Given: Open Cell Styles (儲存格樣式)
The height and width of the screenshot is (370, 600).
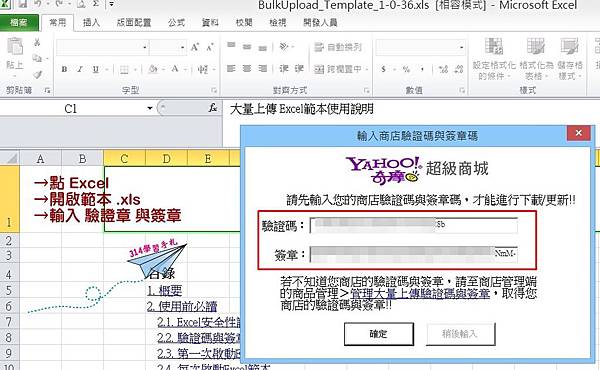Looking at the screenshot, I should click(569, 59).
